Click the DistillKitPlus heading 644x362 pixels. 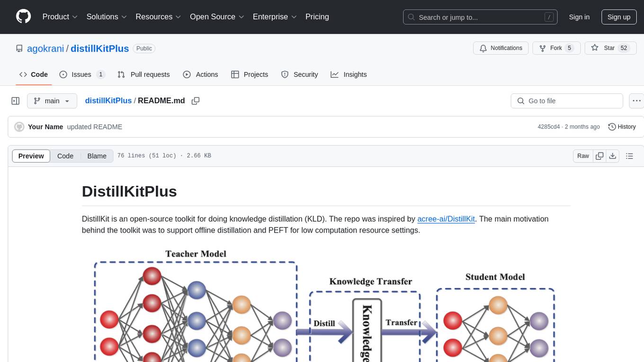tap(129, 191)
